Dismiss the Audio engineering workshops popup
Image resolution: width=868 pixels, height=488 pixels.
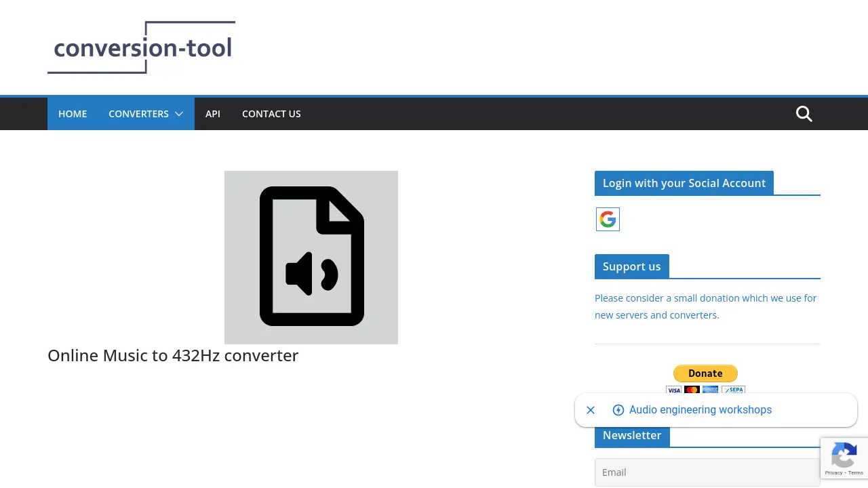(591, 410)
